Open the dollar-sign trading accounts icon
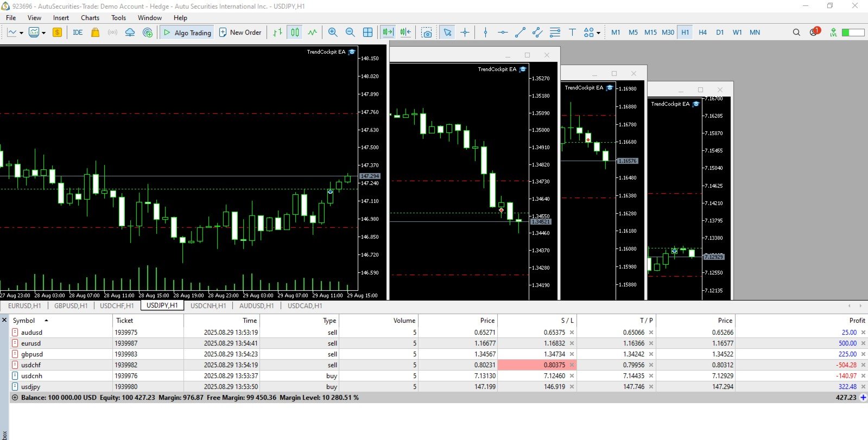868x440 pixels. click(57, 33)
